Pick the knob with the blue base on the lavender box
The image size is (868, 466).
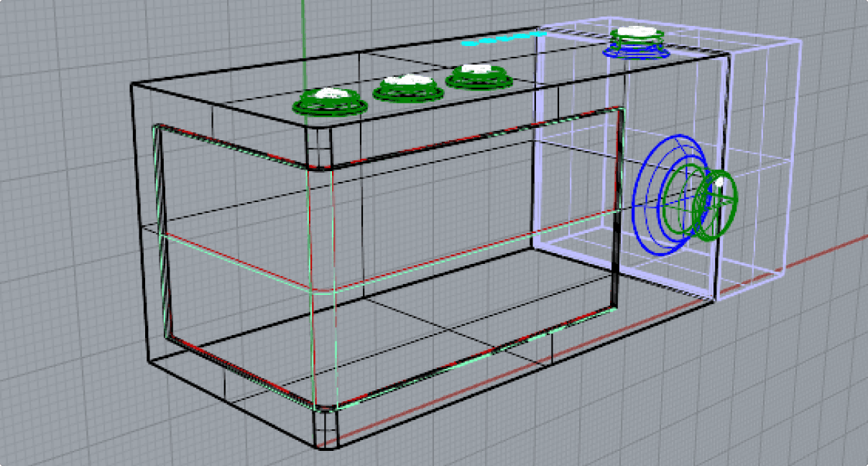coord(636,42)
